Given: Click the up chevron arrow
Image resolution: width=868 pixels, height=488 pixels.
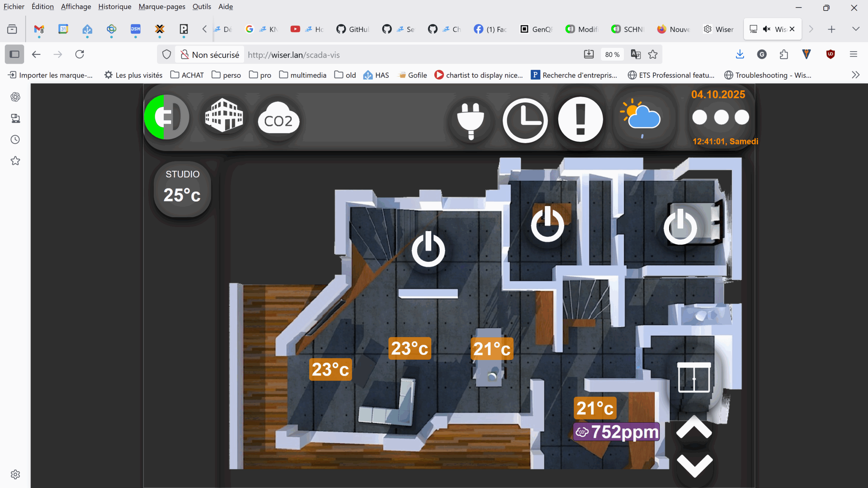Looking at the screenshot, I should tap(694, 428).
